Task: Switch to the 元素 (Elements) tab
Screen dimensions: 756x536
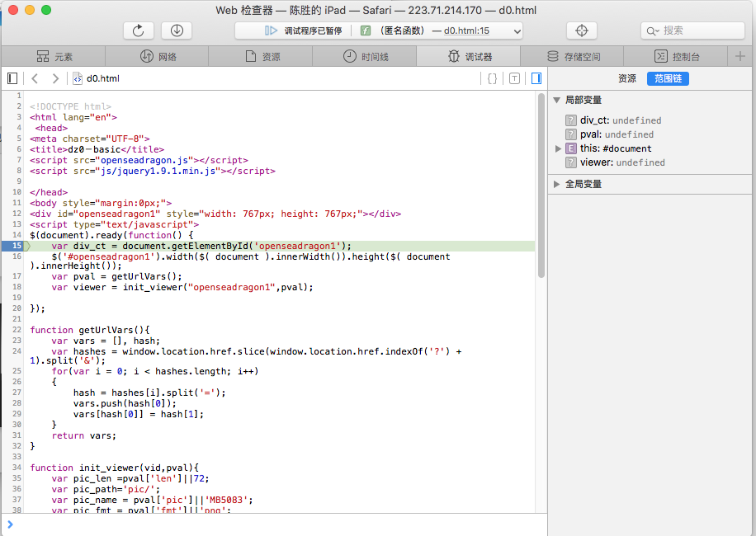Action: pyautogui.click(x=54, y=57)
